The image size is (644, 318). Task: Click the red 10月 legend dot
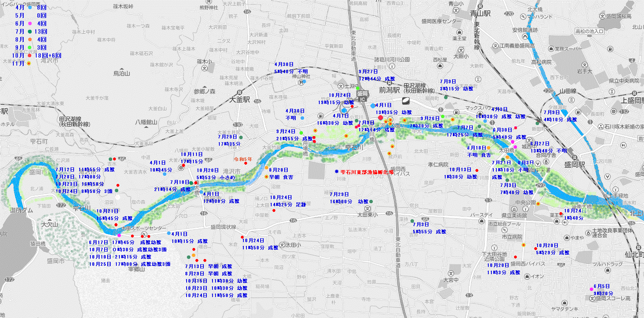[30, 55]
